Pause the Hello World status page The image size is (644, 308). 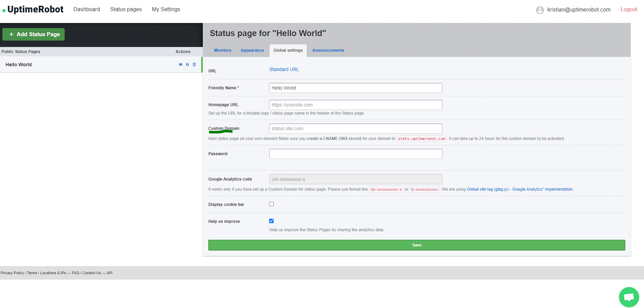point(187,65)
